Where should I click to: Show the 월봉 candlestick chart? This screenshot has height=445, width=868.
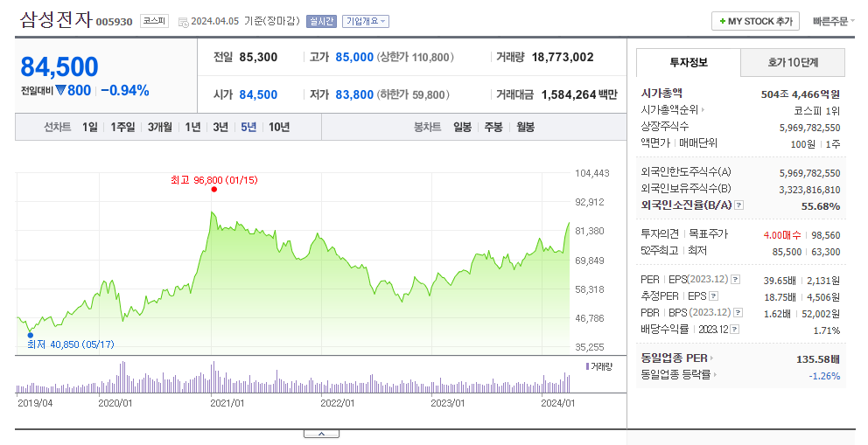click(x=525, y=127)
